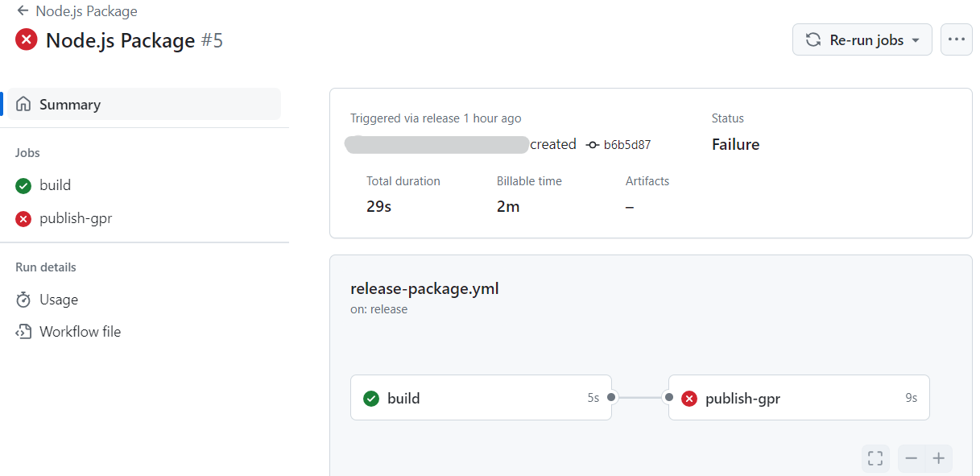Open Workflow file via its icon
Screen dimensions: 980x476
[23, 331]
